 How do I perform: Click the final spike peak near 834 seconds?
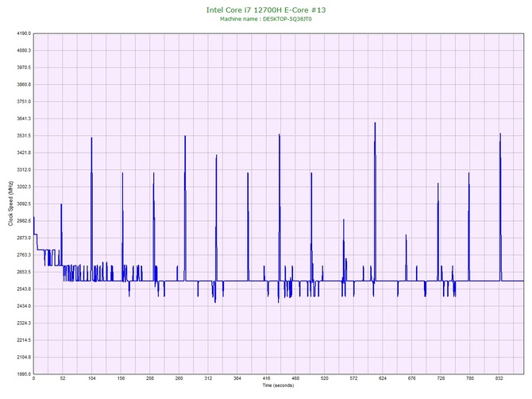pos(500,134)
